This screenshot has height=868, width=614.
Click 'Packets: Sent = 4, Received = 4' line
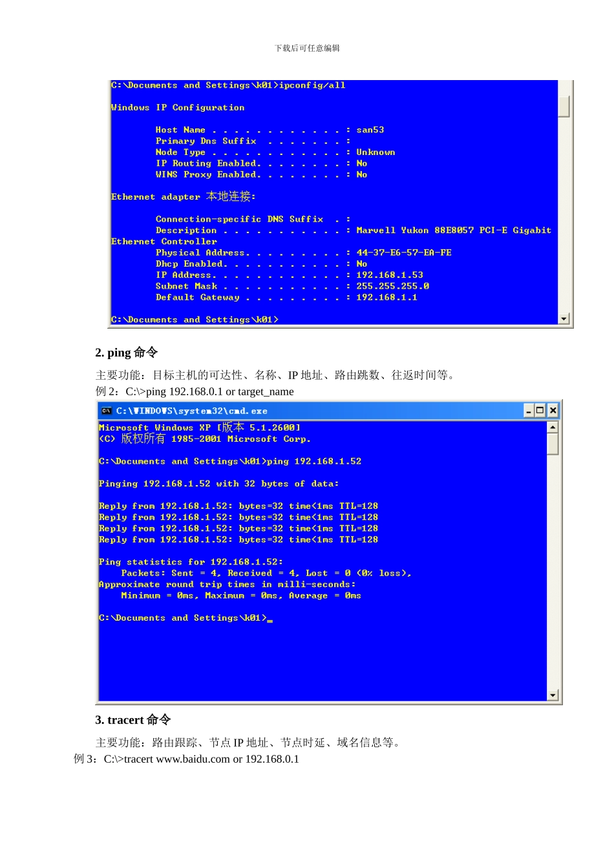[266, 573]
